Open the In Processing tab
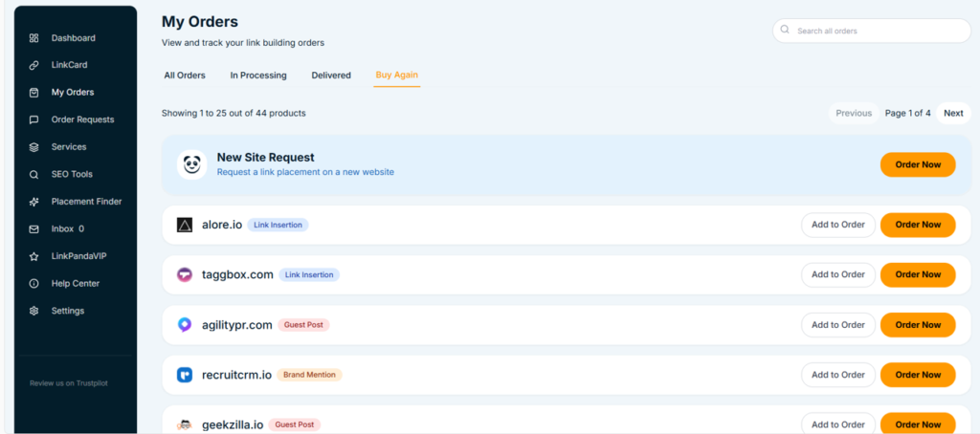 pos(257,76)
